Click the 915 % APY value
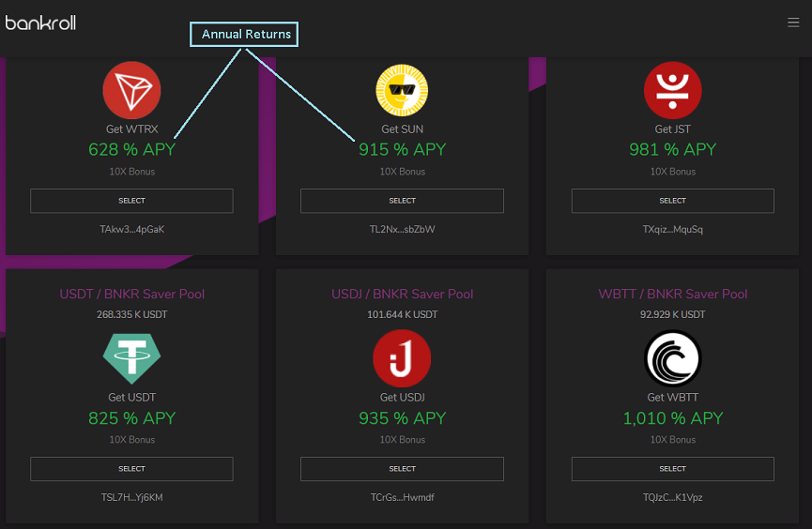Screen dimensions: 812x529 tap(402, 149)
